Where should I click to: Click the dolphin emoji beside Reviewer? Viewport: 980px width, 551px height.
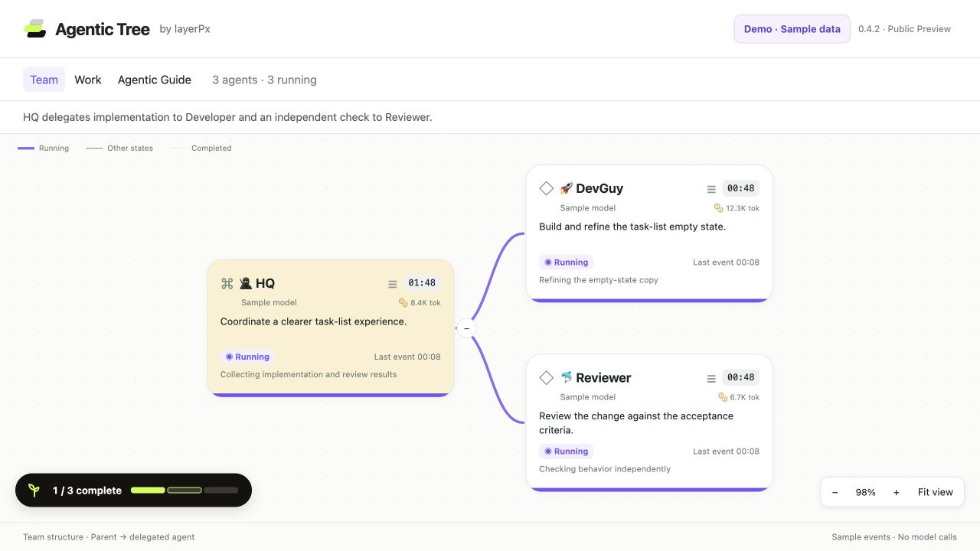566,377
